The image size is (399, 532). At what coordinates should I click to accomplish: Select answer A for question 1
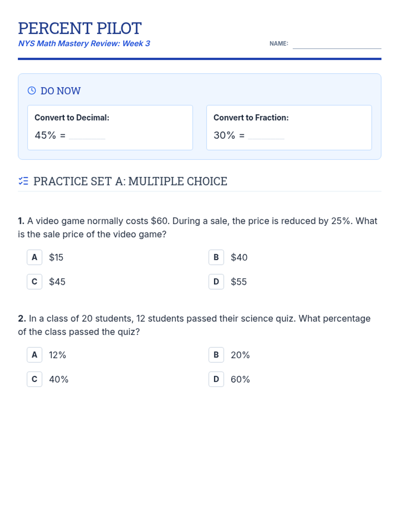point(35,257)
